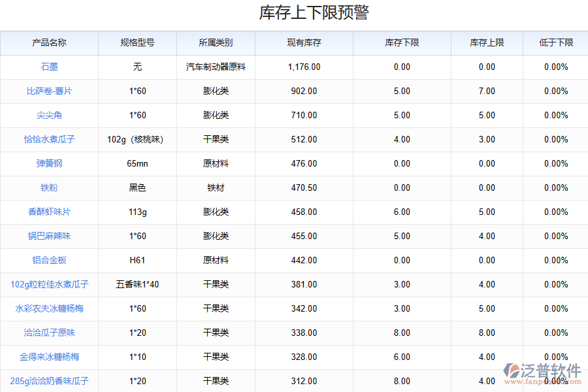Click the 铁粉 product link
Image resolution: width=588 pixels, height=392 pixels.
click(48, 188)
